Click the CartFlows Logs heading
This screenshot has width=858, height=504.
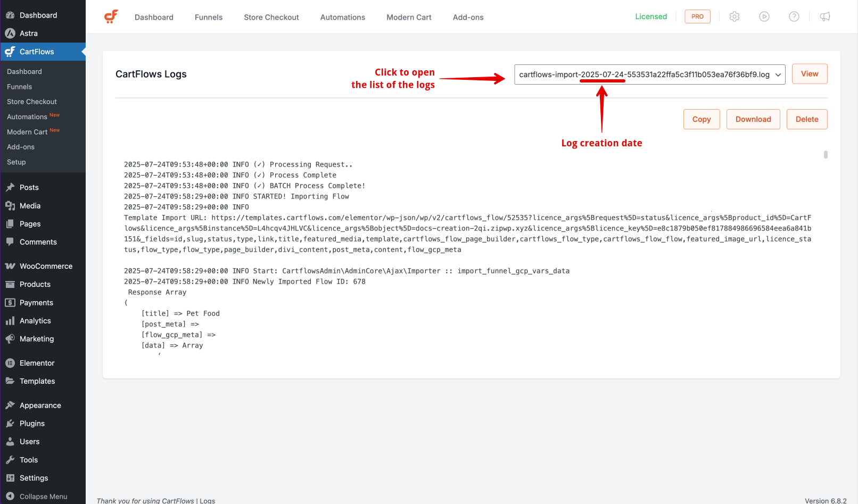click(151, 74)
